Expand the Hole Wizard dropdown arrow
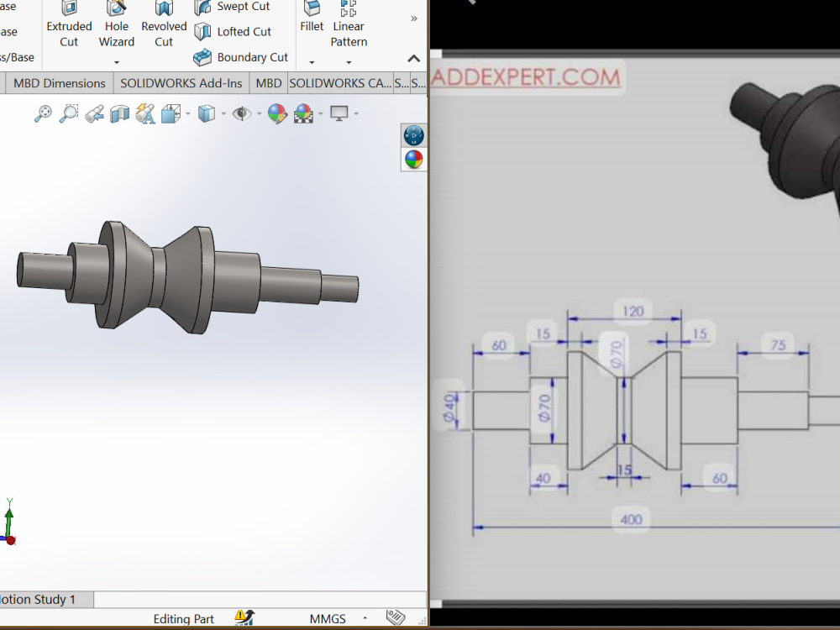 (117, 62)
